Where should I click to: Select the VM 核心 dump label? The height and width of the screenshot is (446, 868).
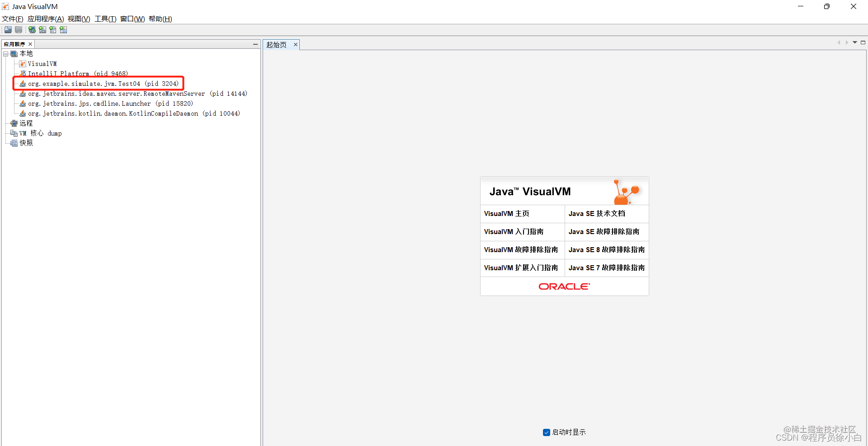[41, 133]
